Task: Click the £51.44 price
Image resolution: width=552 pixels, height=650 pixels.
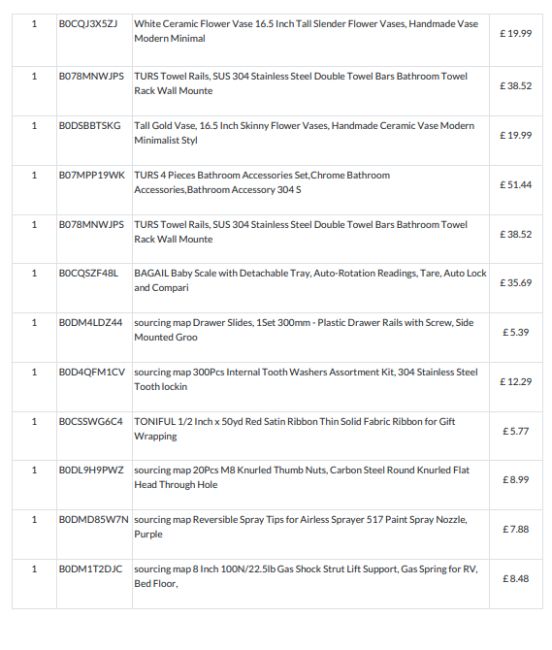Action: pyautogui.click(x=516, y=185)
